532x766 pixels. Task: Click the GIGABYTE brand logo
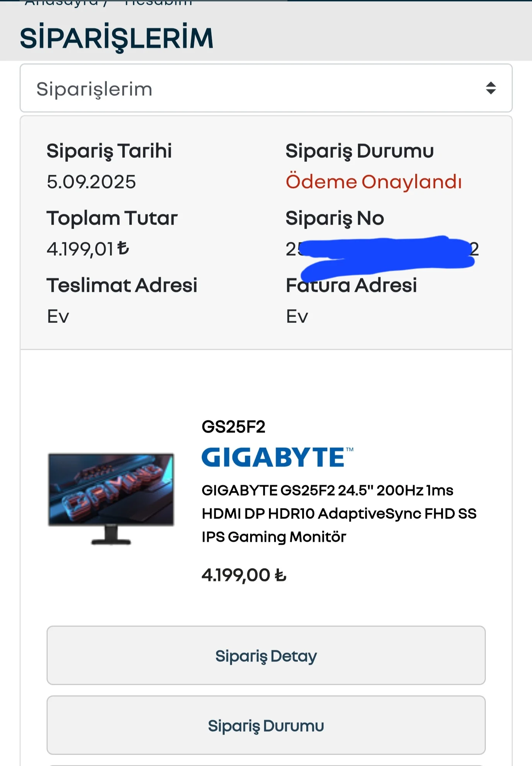point(277,457)
